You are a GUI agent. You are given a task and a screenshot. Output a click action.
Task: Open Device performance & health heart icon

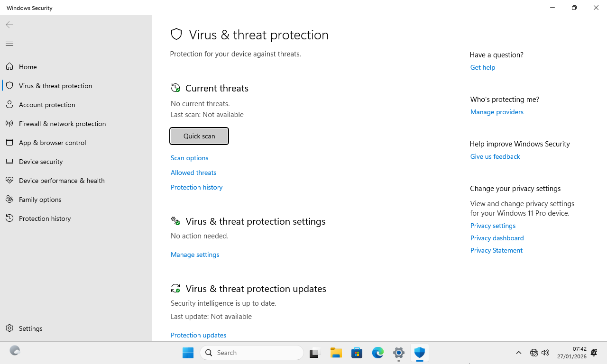click(x=9, y=181)
